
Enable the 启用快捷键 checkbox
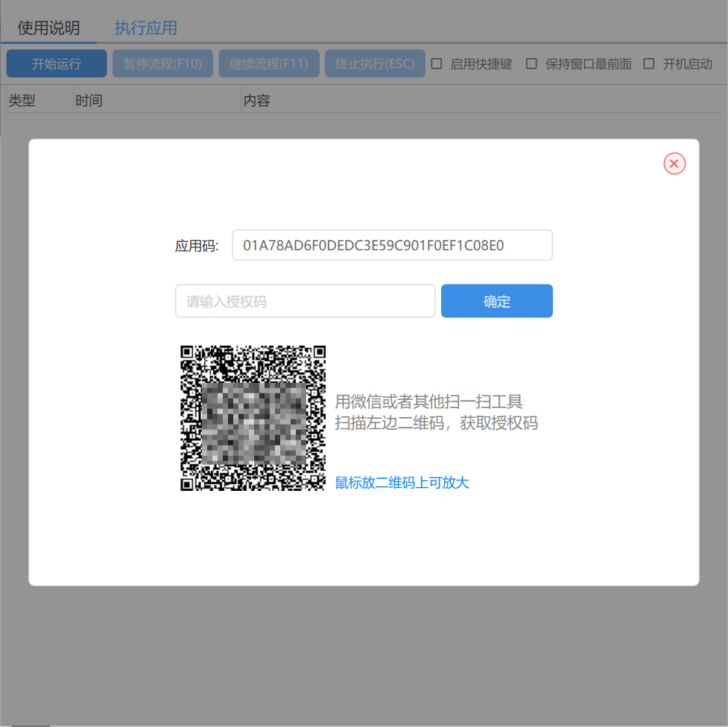(437, 63)
